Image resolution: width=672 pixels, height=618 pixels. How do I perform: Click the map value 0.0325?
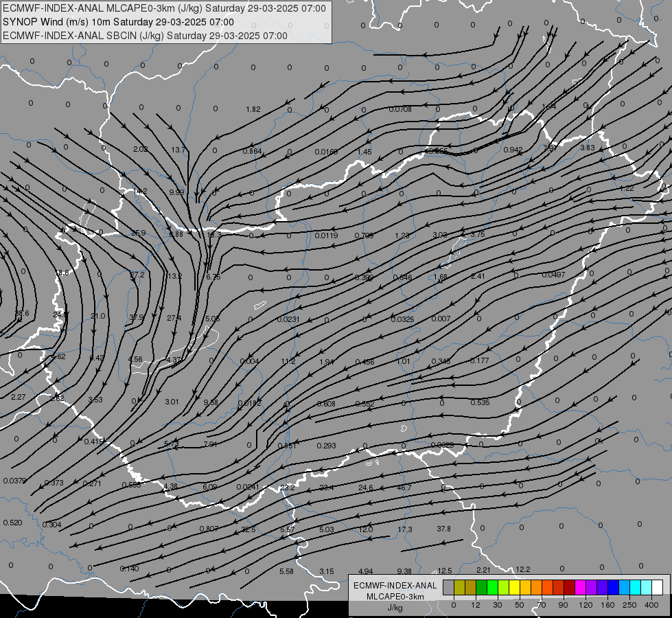(x=402, y=319)
